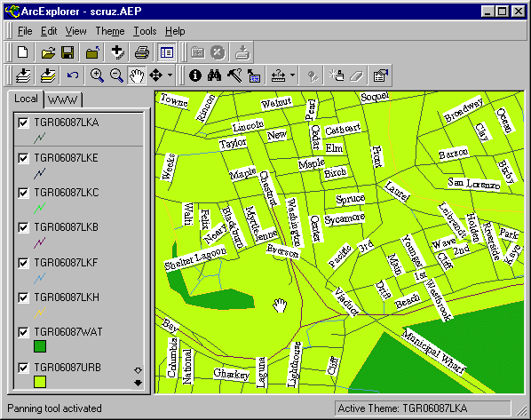Select the Query Builder hammer tool
Viewport: 531px width, 420px height.
(x=234, y=75)
